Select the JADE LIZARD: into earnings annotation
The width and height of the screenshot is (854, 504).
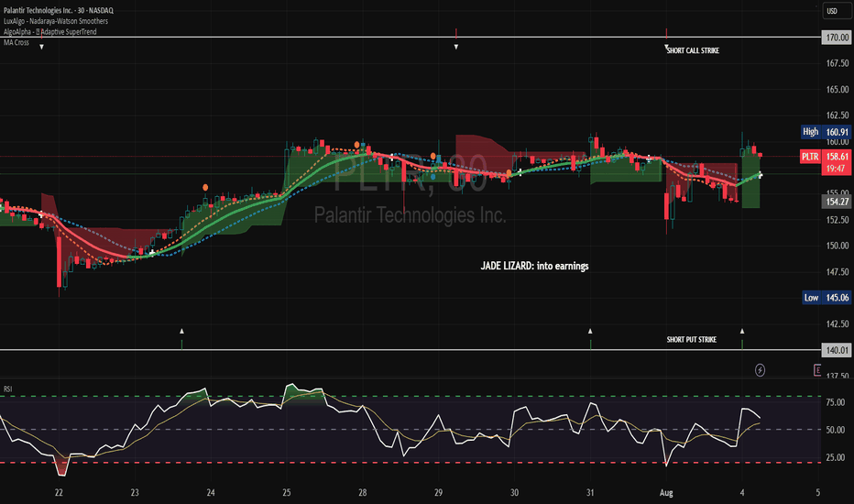pyautogui.click(x=534, y=266)
